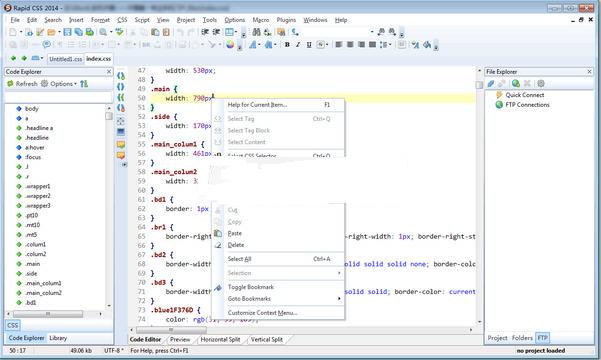The height and width of the screenshot is (360, 601).
Task: Click the green back navigation arrow
Action: pyautogui.click(x=13, y=58)
